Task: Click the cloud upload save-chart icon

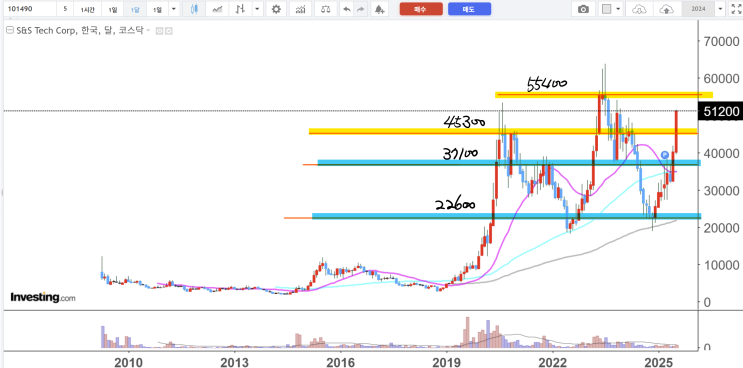Action: pyautogui.click(x=666, y=9)
